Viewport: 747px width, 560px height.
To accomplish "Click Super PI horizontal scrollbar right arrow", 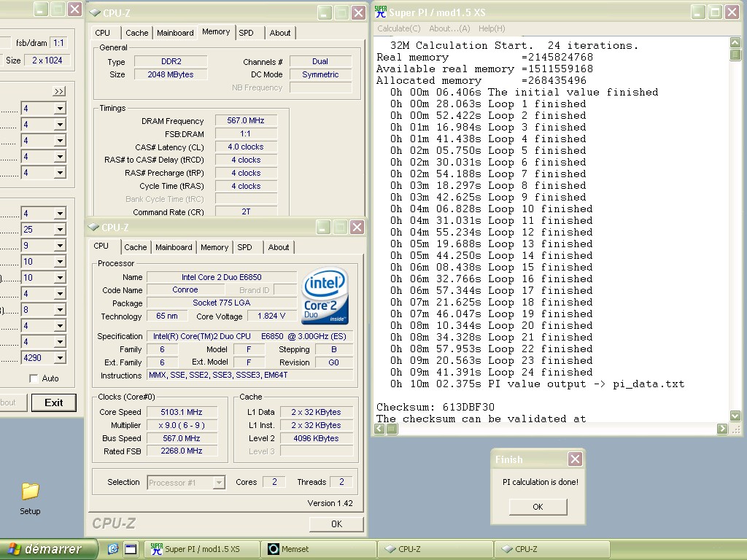I will (722, 429).
